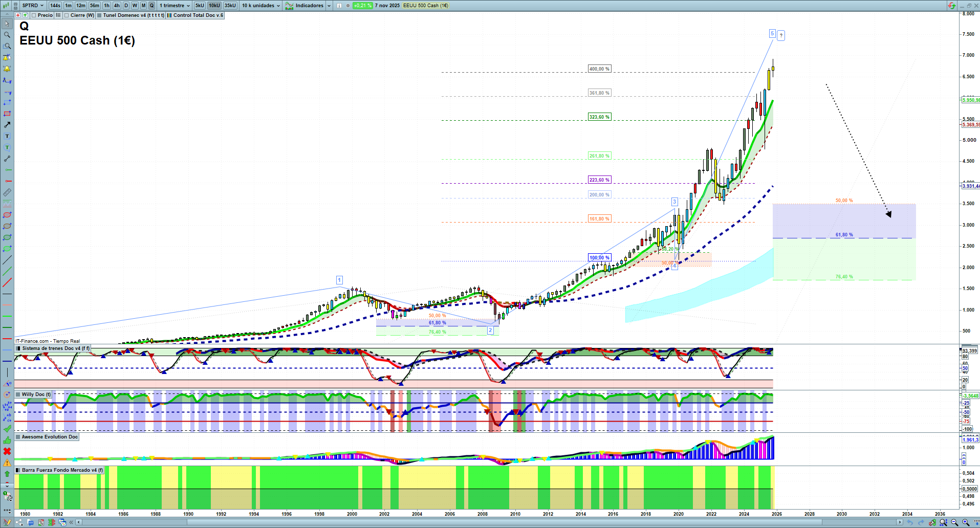
Task: Click the green +0,21 % change badge
Action: pos(363,6)
